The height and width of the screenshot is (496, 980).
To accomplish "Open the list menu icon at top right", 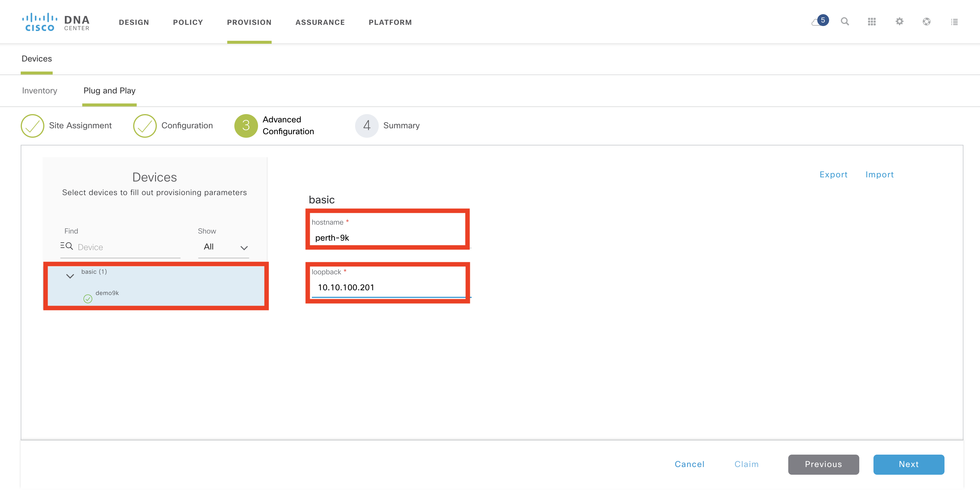I will coord(954,22).
